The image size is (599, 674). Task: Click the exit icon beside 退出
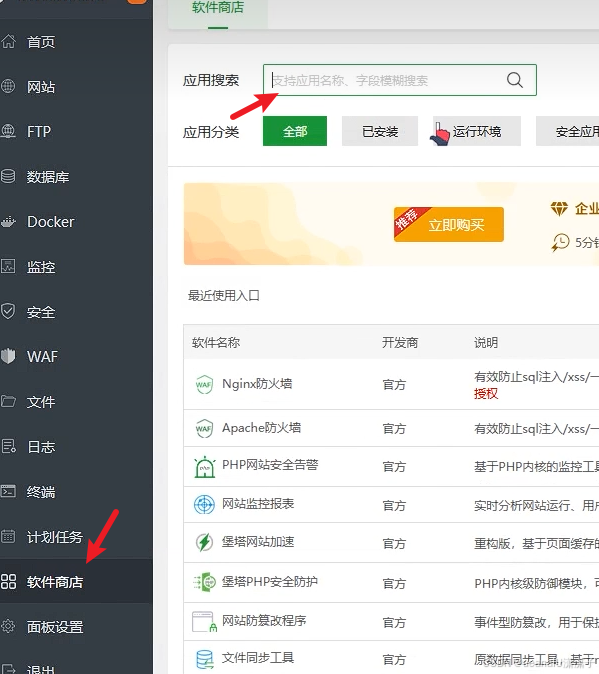(8, 670)
